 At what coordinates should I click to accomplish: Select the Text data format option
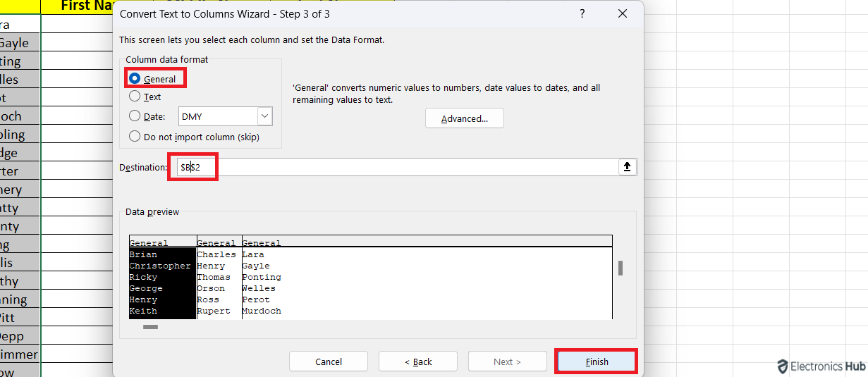(135, 97)
